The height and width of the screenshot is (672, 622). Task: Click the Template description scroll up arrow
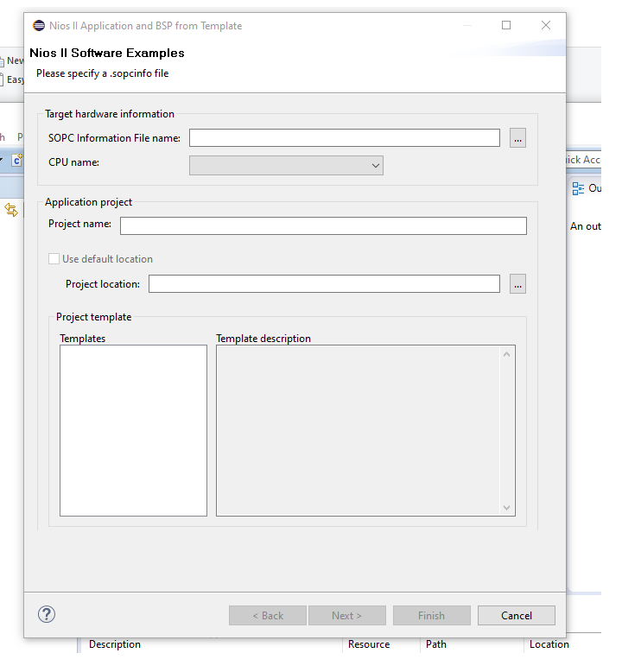coord(506,354)
